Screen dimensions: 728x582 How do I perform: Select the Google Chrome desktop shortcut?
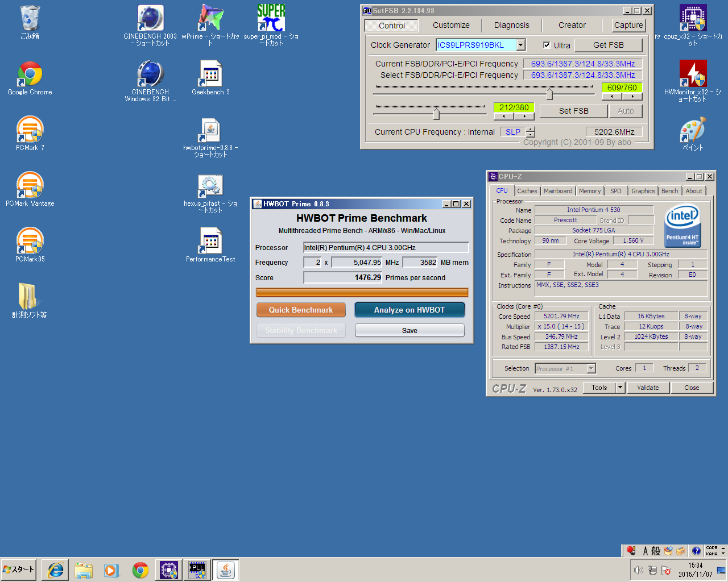click(30, 78)
